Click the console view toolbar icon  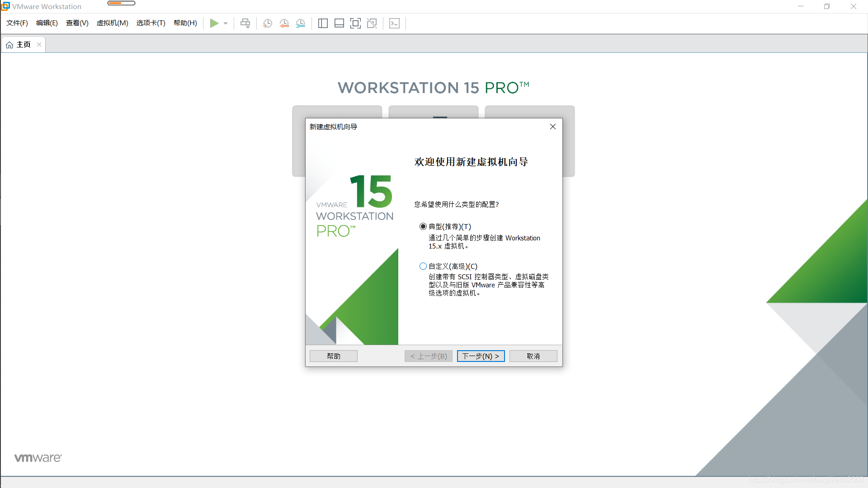(394, 23)
